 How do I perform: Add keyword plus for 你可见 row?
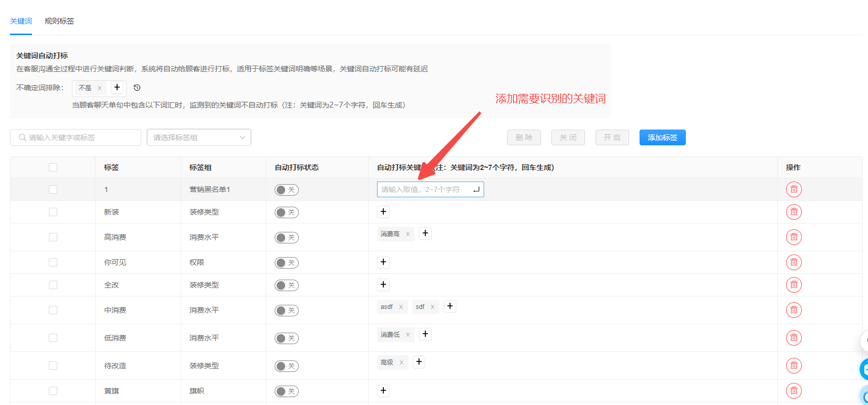[x=383, y=262]
